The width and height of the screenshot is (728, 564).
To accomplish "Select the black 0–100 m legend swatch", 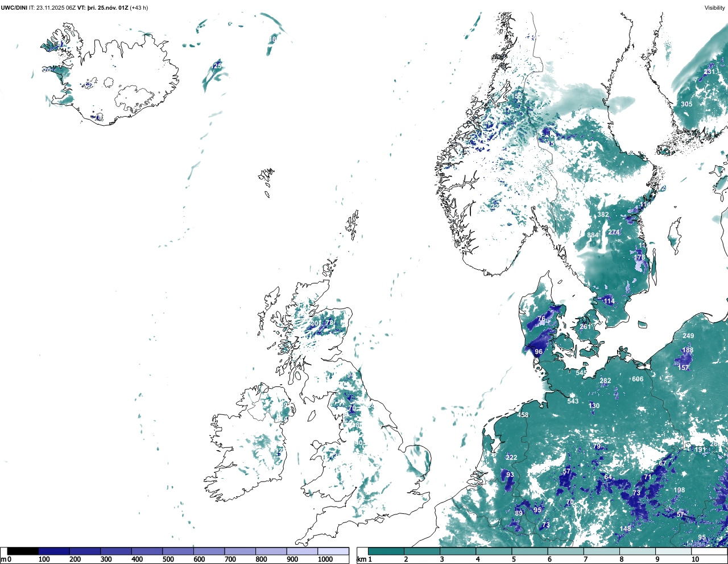I will click(x=23, y=551).
